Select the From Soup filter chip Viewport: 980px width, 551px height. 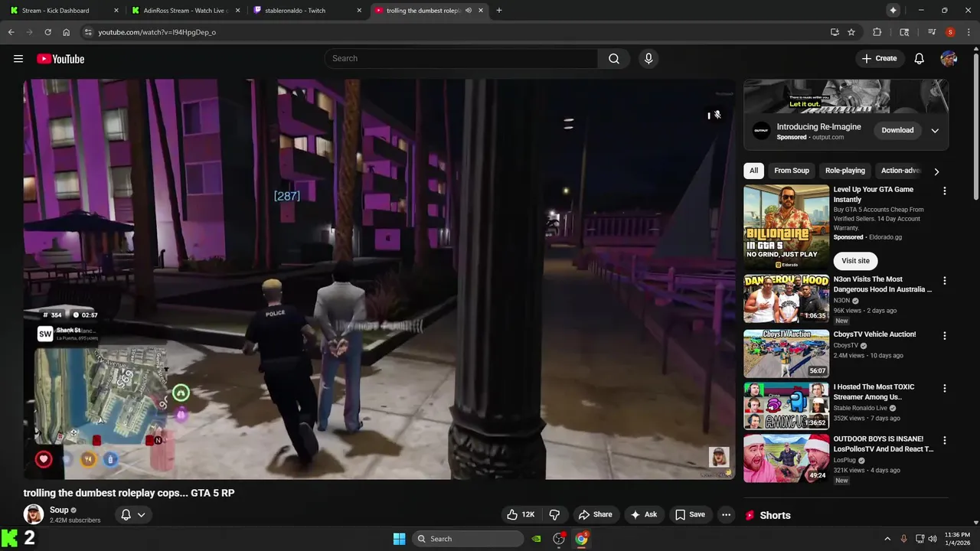click(792, 171)
